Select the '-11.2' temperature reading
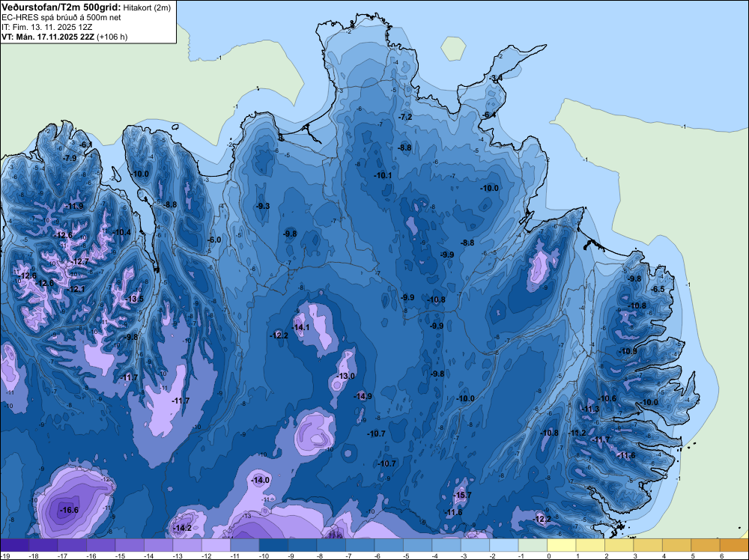 click(x=577, y=433)
